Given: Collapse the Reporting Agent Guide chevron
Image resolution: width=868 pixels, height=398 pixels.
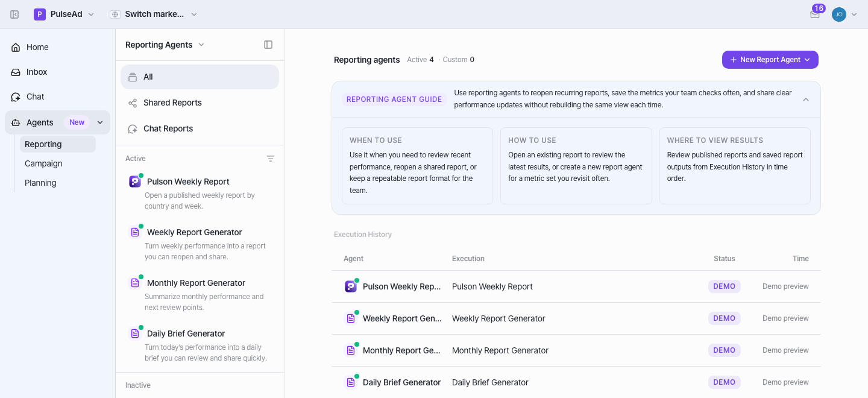Looking at the screenshot, I should tap(806, 99).
